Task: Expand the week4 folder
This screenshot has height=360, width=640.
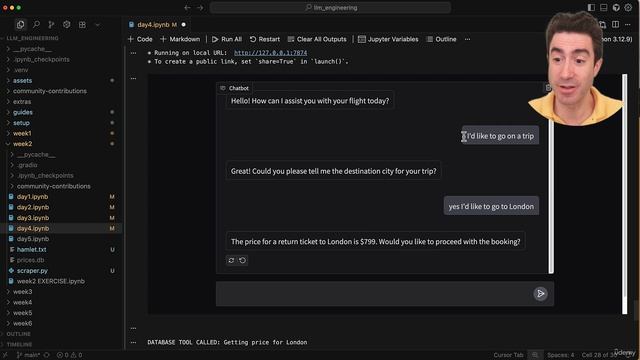Action: (x=22, y=302)
